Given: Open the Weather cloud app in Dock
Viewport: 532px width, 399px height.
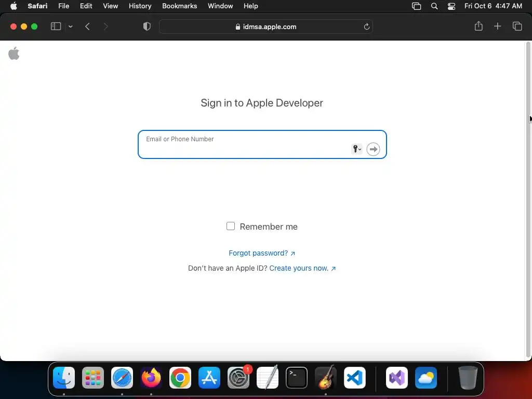Looking at the screenshot, I should (x=426, y=378).
